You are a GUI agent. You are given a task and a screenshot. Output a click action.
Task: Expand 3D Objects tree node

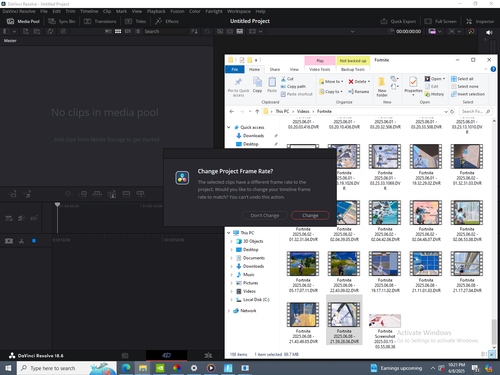click(x=231, y=241)
